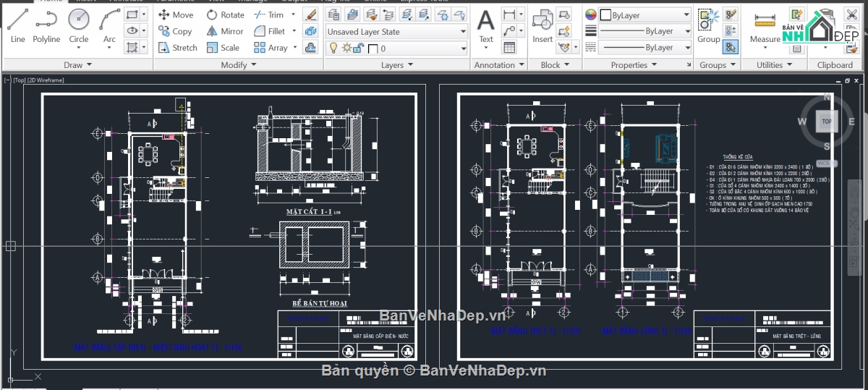
Task: Click the Insert block tool
Action: pyautogui.click(x=542, y=26)
